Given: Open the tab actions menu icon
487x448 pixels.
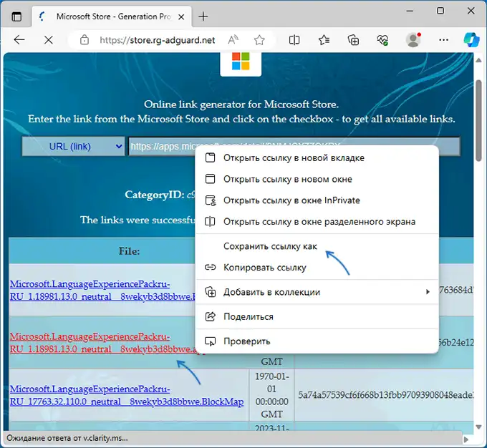Looking at the screenshot, I should click(x=16, y=16).
